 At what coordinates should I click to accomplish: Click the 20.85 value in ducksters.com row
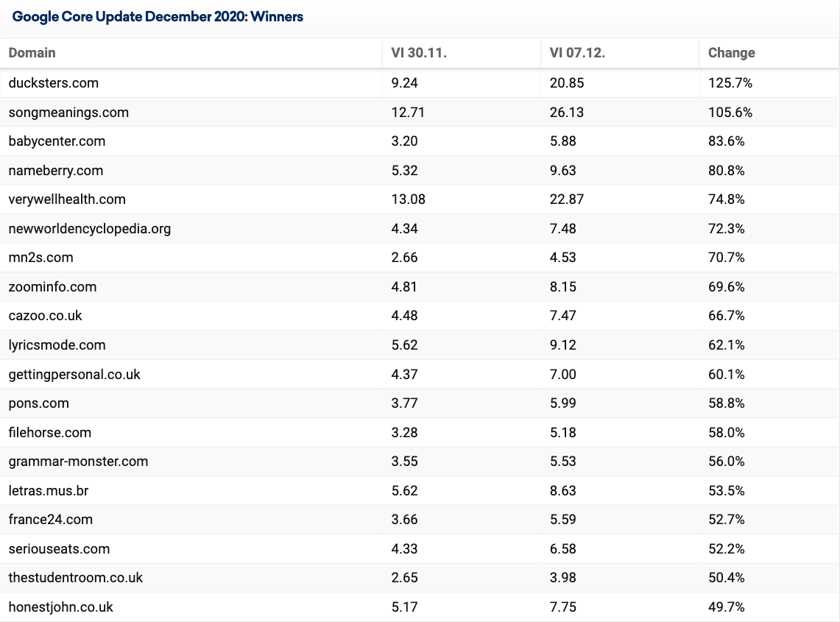(567, 83)
